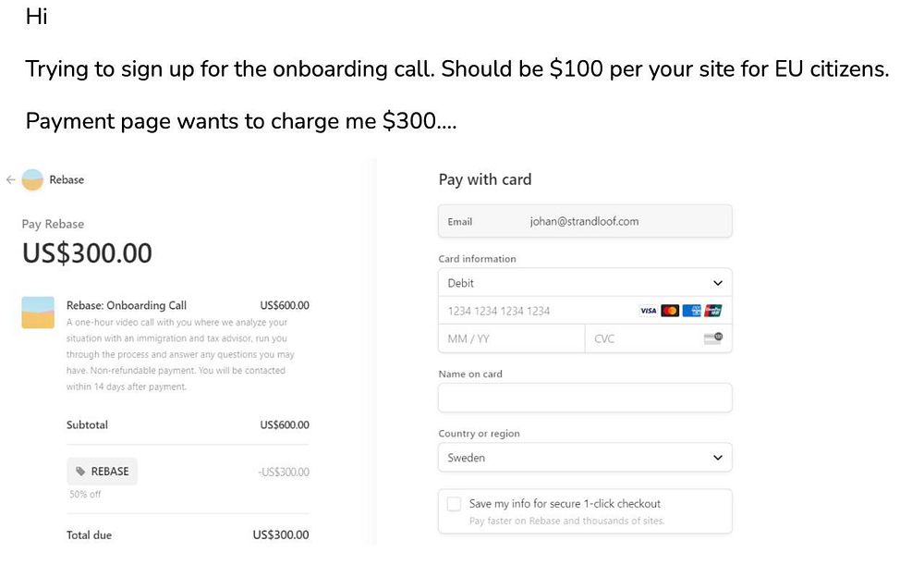Click the Rebase merchant name link
Viewport: 924px width, 565px height.
[x=67, y=180]
